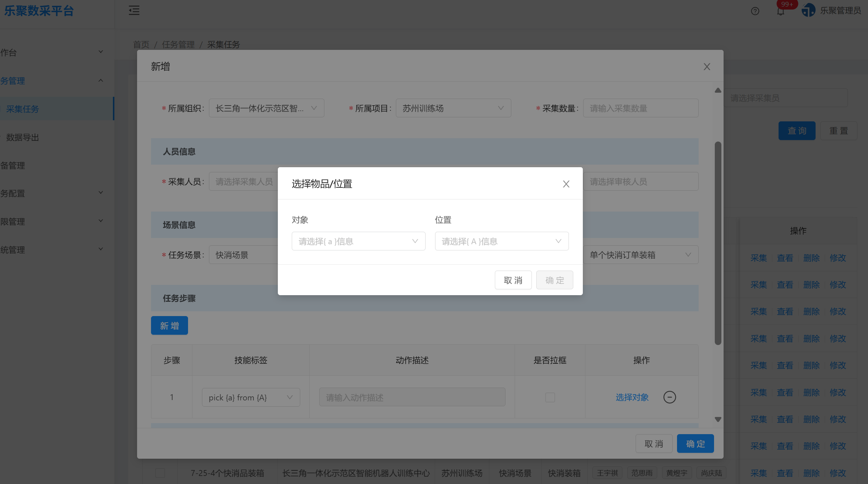The height and width of the screenshot is (484, 868).
Task: Enable the 是否拉框 checkbox for step 1
Action: click(x=550, y=397)
